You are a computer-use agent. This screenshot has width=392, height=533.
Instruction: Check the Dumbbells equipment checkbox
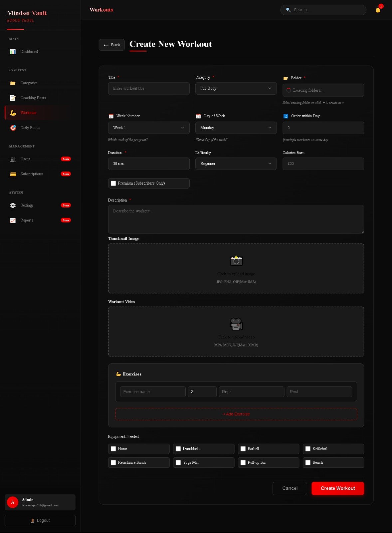click(x=178, y=449)
